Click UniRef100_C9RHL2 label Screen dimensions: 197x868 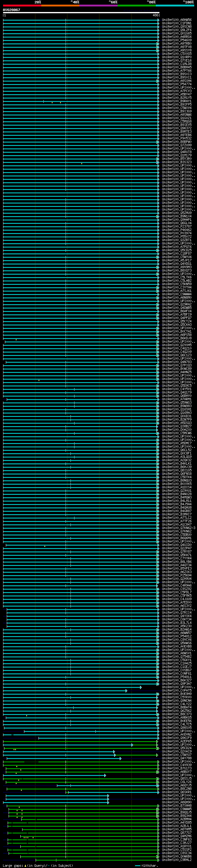click(177, 860)
